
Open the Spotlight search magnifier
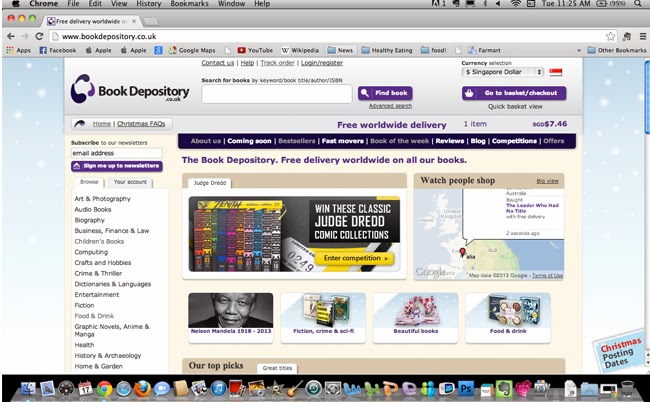[638, 3]
